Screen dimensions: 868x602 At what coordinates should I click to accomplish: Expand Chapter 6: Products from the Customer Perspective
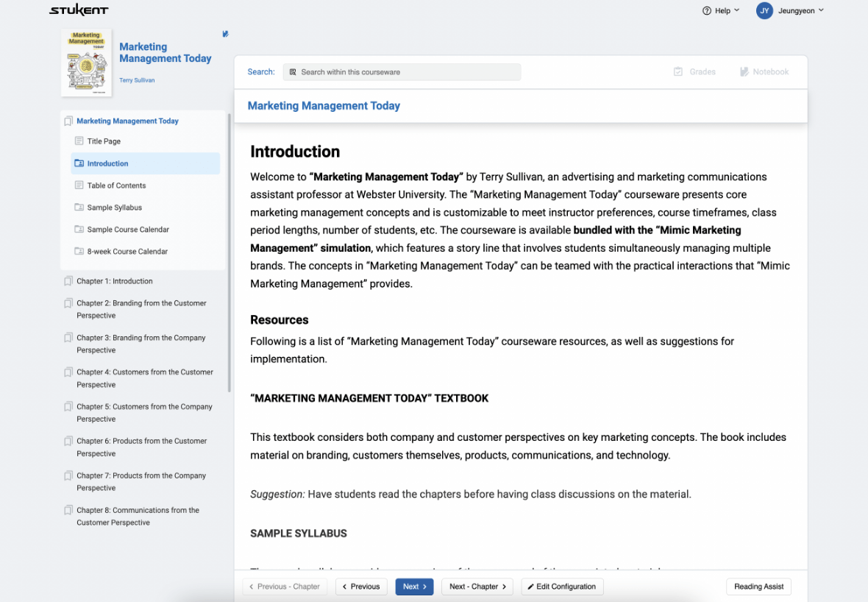pos(142,447)
